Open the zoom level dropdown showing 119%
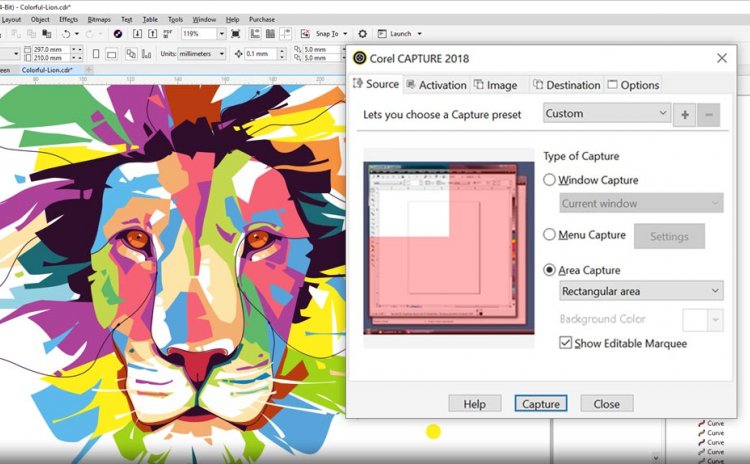 tap(221, 33)
